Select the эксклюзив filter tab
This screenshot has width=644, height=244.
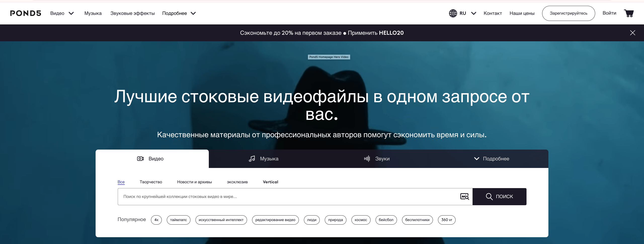[x=237, y=182]
